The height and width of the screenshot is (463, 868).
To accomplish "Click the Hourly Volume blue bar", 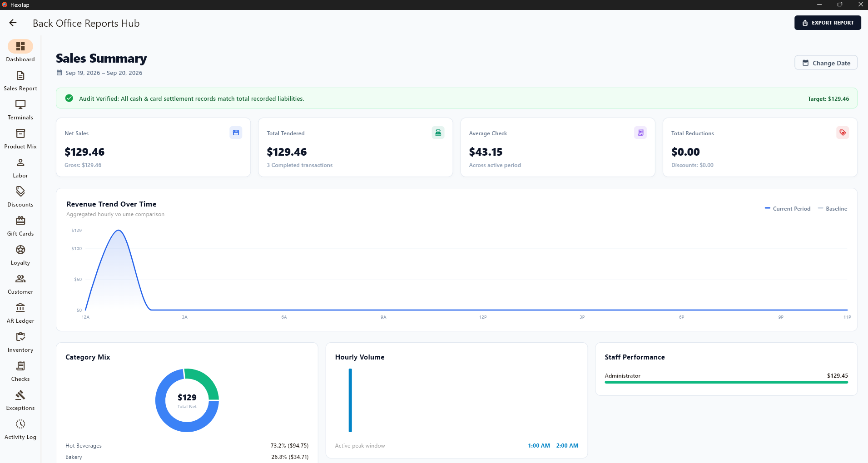I will [x=350, y=400].
